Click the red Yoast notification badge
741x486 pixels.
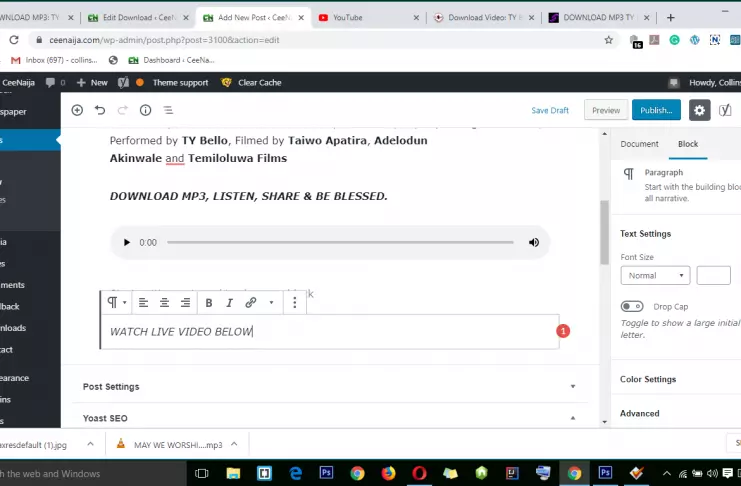pyautogui.click(x=563, y=331)
